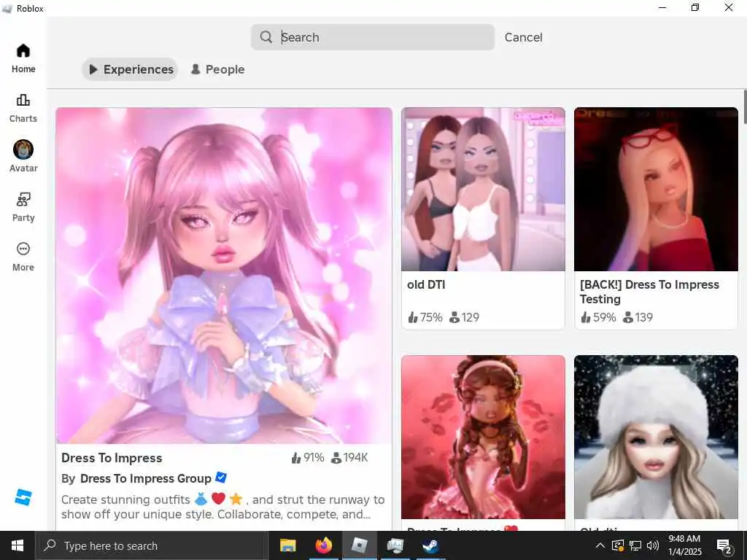Image resolution: width=747 pixels, height=560 pixels.
Task: Click the search magnifier icon
Action: tap(266, 37)
